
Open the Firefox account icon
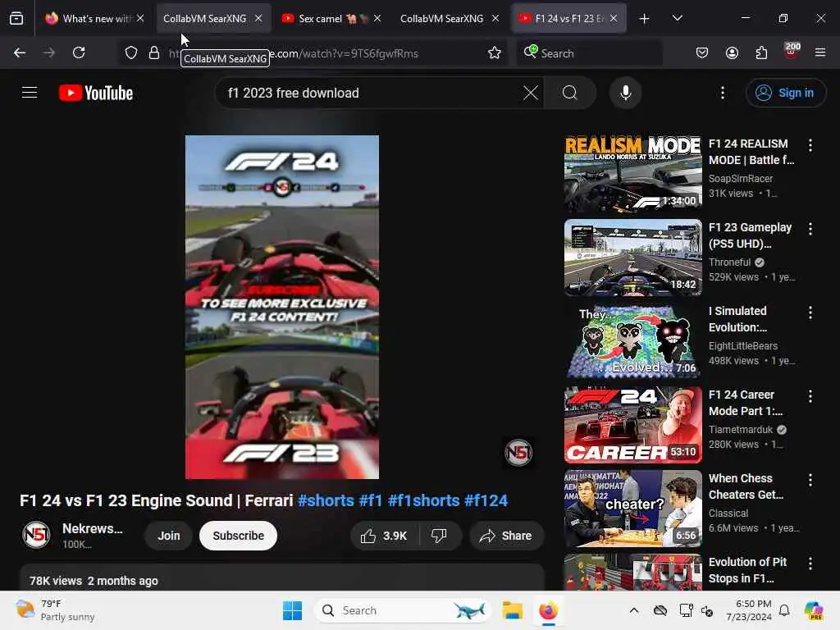(732, 52)
